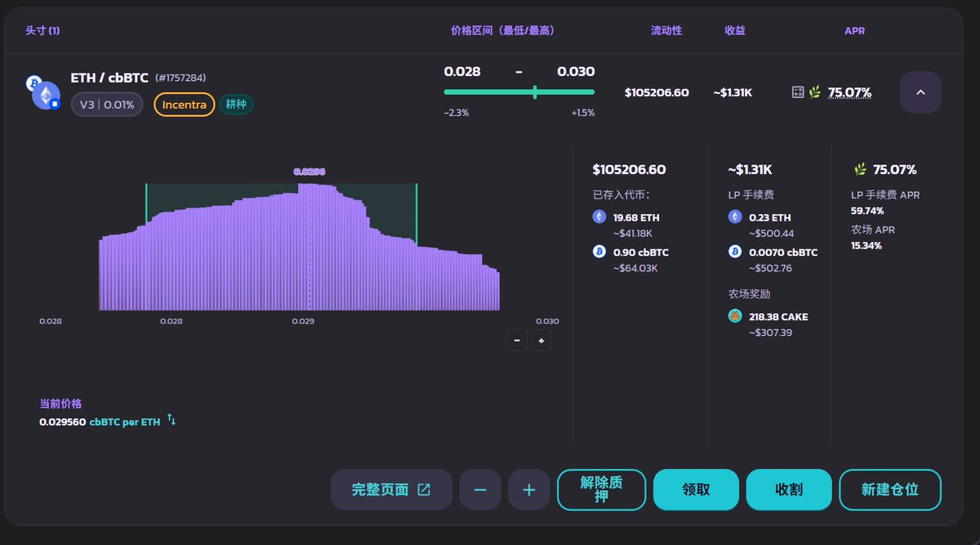This screenshot has width=980, height=545.
Task: Click the leaf farm icon beside 75.07%
Action: tap(814, 92)
